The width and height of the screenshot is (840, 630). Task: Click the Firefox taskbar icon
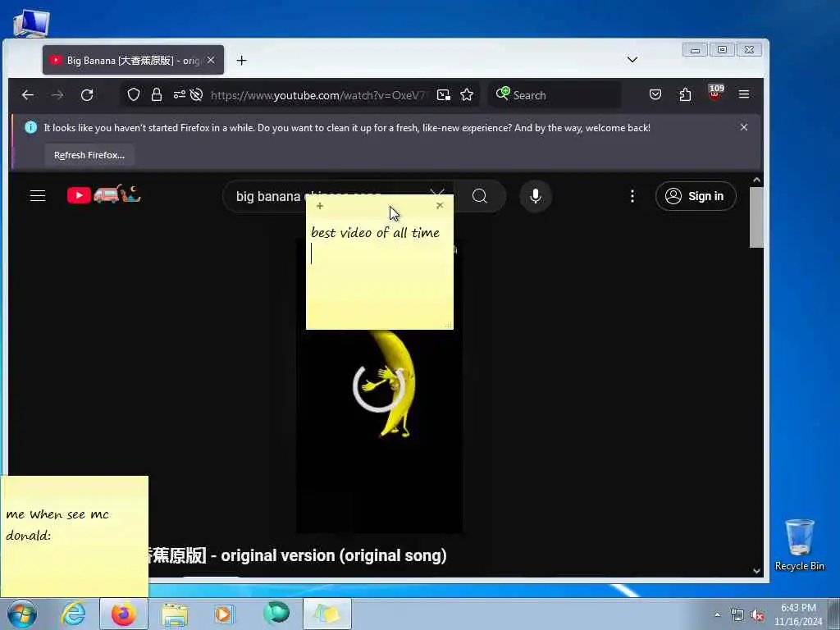tap(124, 614)
